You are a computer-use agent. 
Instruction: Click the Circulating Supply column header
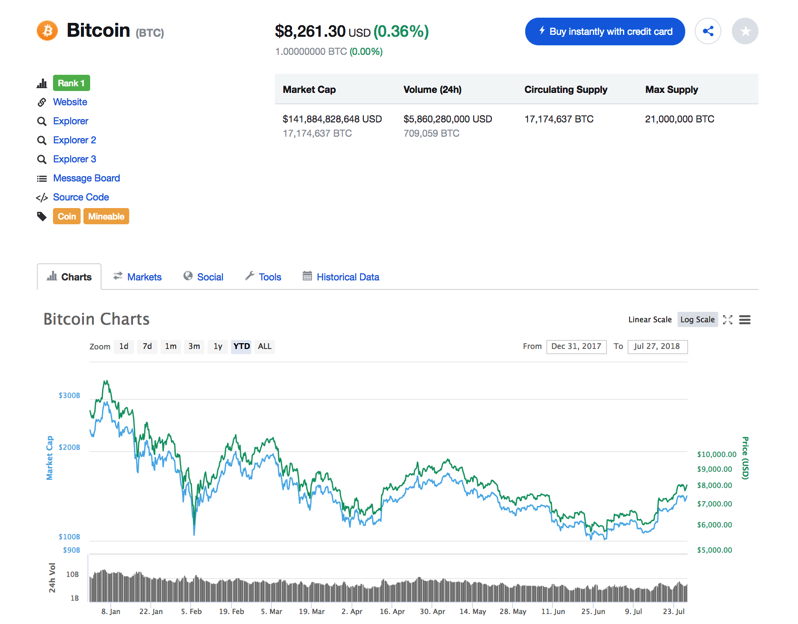[x=565, y=90]
